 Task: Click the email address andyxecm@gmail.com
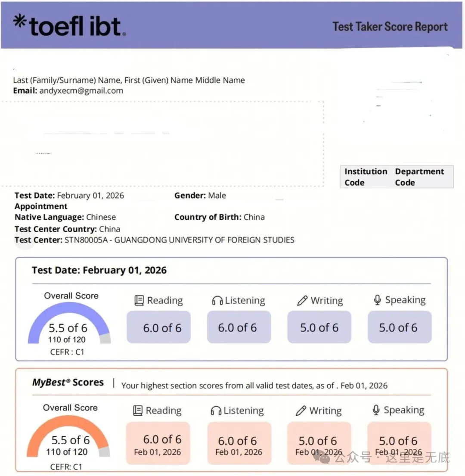click(x=81, y=91)
